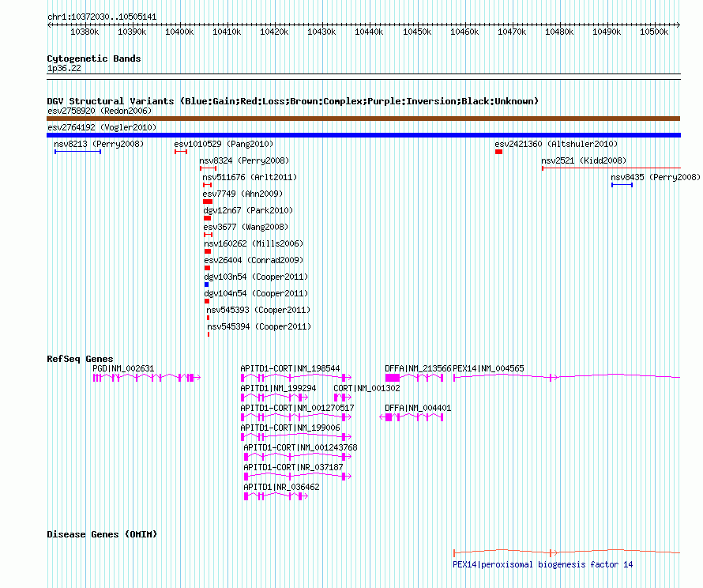The height and width of the screenshot is (588, 703).
Task: Click APITD1-CORT|NM_001243768 transcript label
Action: tap(300, 447)
